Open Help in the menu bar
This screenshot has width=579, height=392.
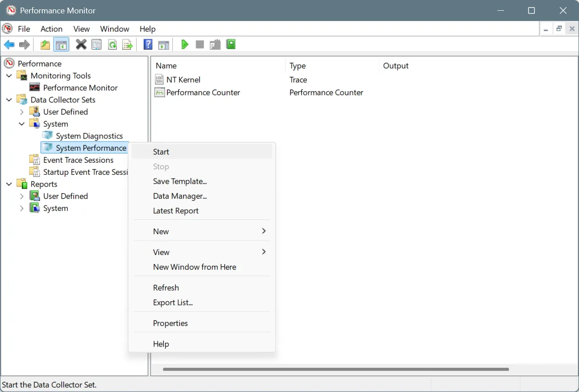point(147,29)
